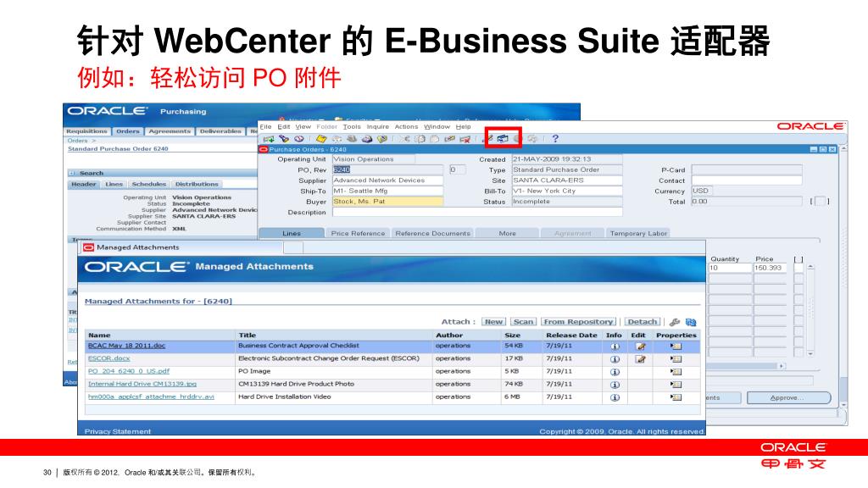Viewport: 868px width, 488px height.
Task: Click the Scan attach button
Action: pos(523,322)
